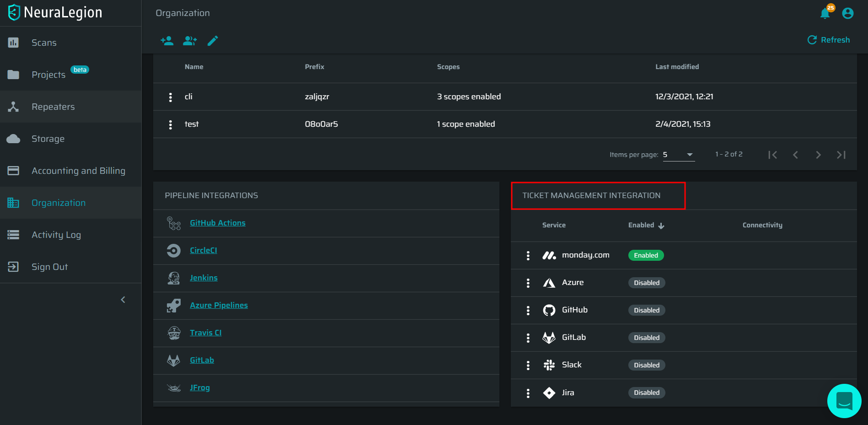The image size is (868, 425).
Task: Open the CircleCI link
Action: (204, 250)
